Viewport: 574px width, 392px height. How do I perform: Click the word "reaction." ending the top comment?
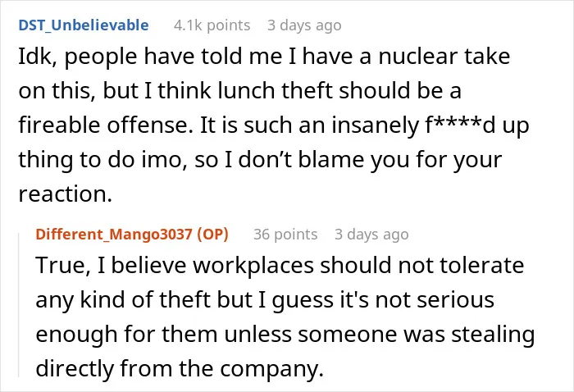click(65, 194)
